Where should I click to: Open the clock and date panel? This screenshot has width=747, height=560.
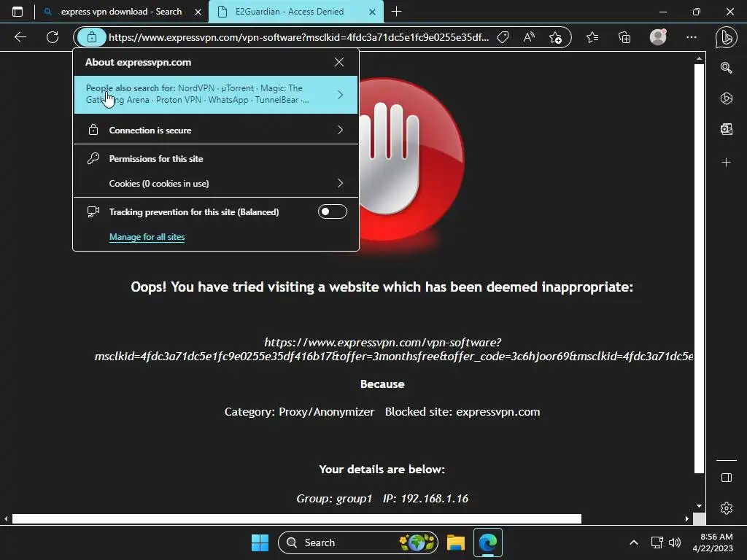(x=713, y=542)
